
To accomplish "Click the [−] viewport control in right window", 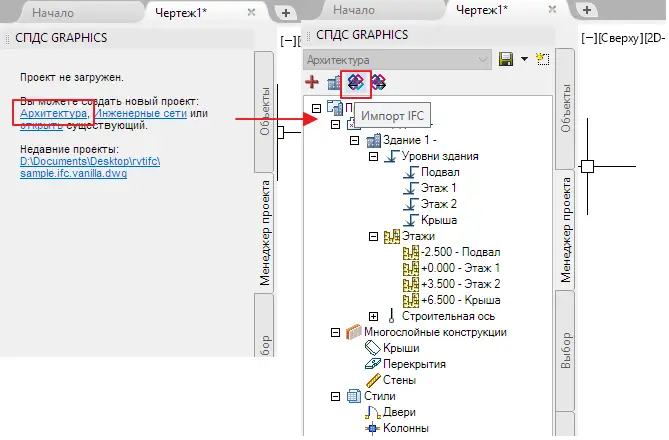I will coord(590,38).
